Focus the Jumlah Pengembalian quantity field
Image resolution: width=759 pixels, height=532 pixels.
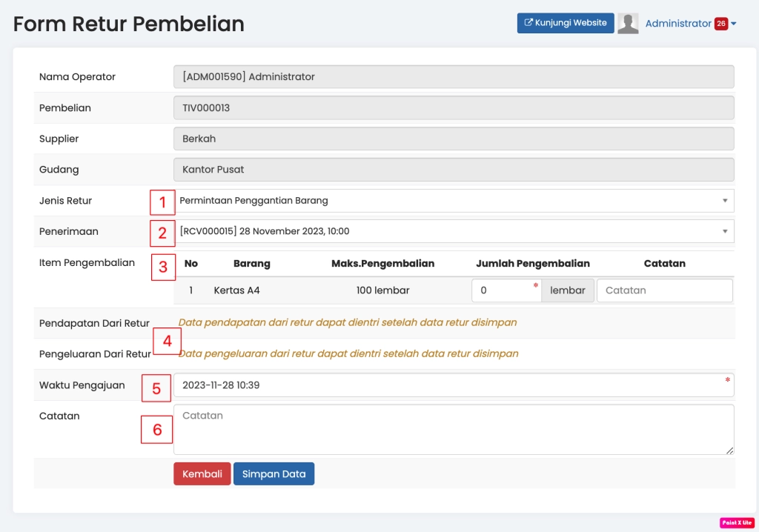(x=506, y=290)
